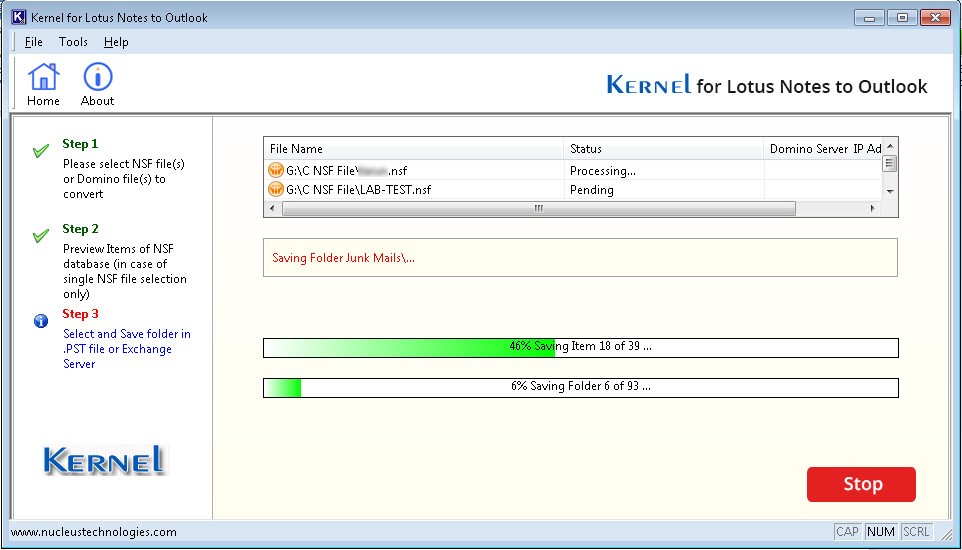The height and width of the screenshot is (550, 962).
Task: Click the SCRL status bar indicator
Action: (916, 532)
